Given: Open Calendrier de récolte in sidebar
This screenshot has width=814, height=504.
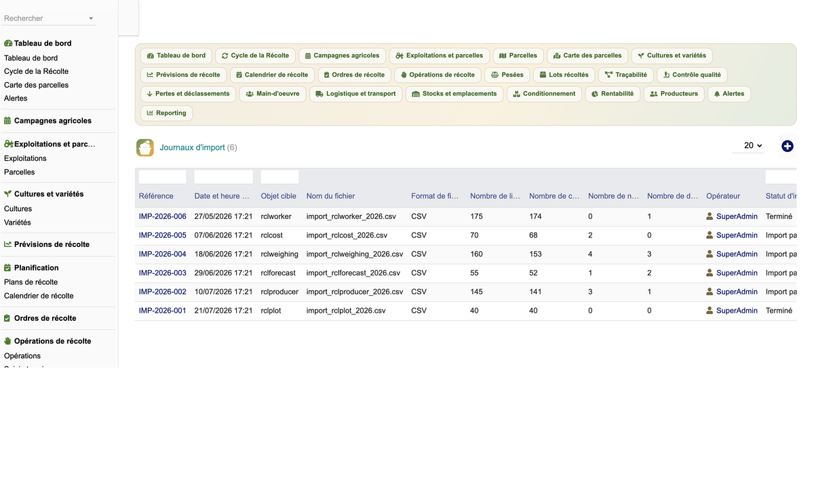Looking at the screenshot, I should [39, 296].
